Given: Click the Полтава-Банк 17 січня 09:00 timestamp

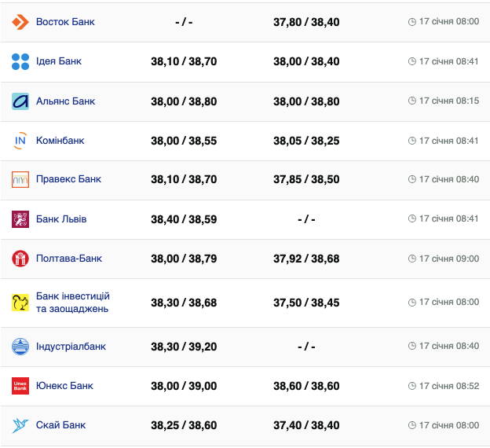Looking at the screenshot, I should [x=444, y=259].
